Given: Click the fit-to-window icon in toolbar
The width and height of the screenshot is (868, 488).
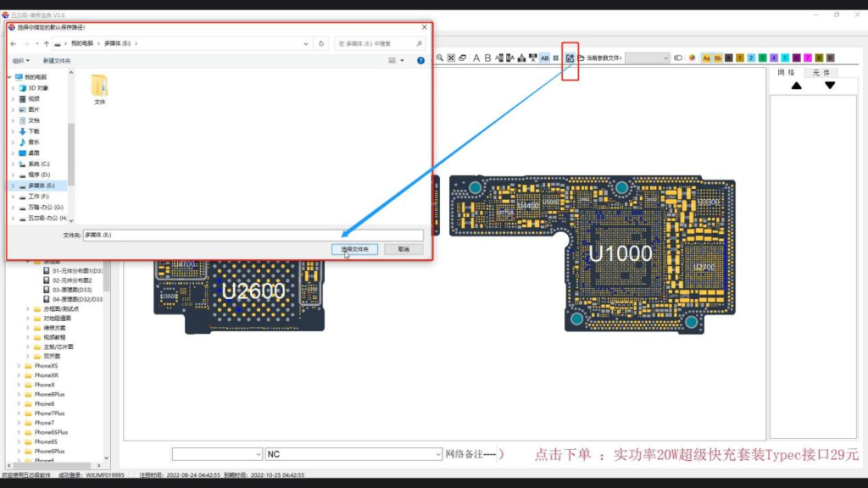Looking at the screenshot, I should (451, 58).
